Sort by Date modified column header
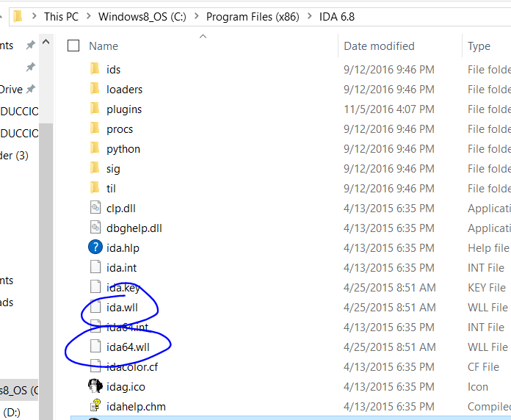Screen dimensions: 511x420 (379, 46)
